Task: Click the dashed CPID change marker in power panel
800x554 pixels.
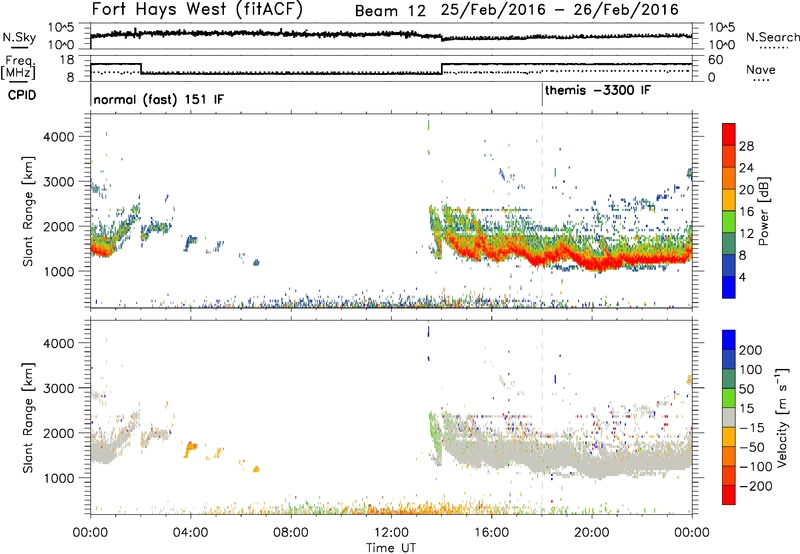Action: [x=542, y=211]
